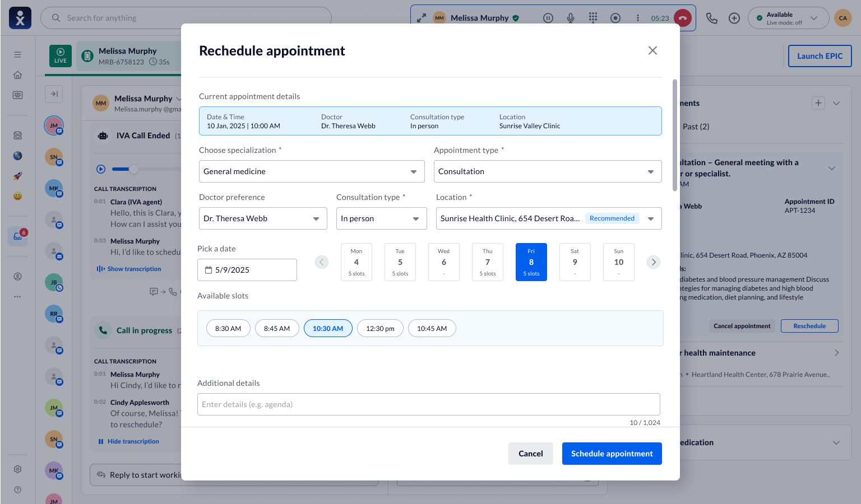Select the 10:45 AM slot
The width and height of the screenshot is (861, 504).
[432, 328]
